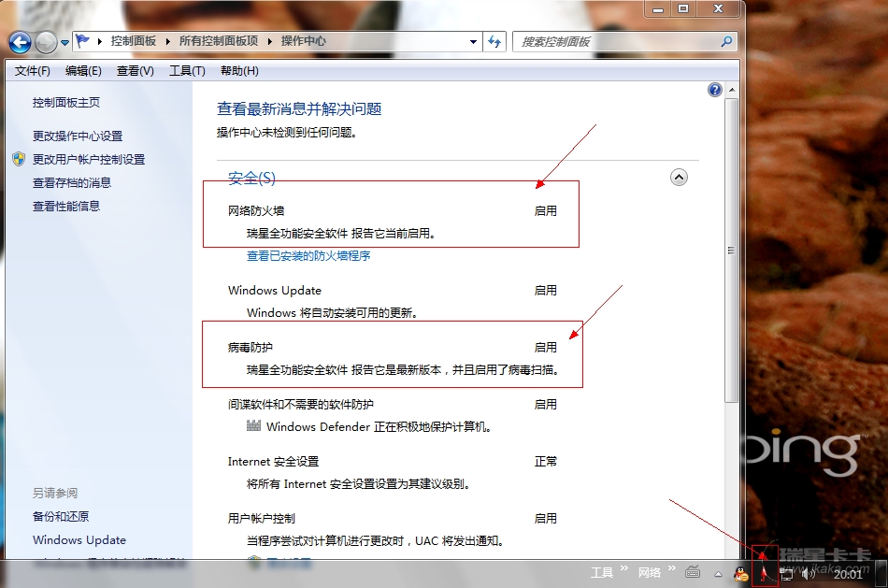Select 用户帐户控制 entry text
The height and width of the screenshot is (588, 888).
coord(262,518)
